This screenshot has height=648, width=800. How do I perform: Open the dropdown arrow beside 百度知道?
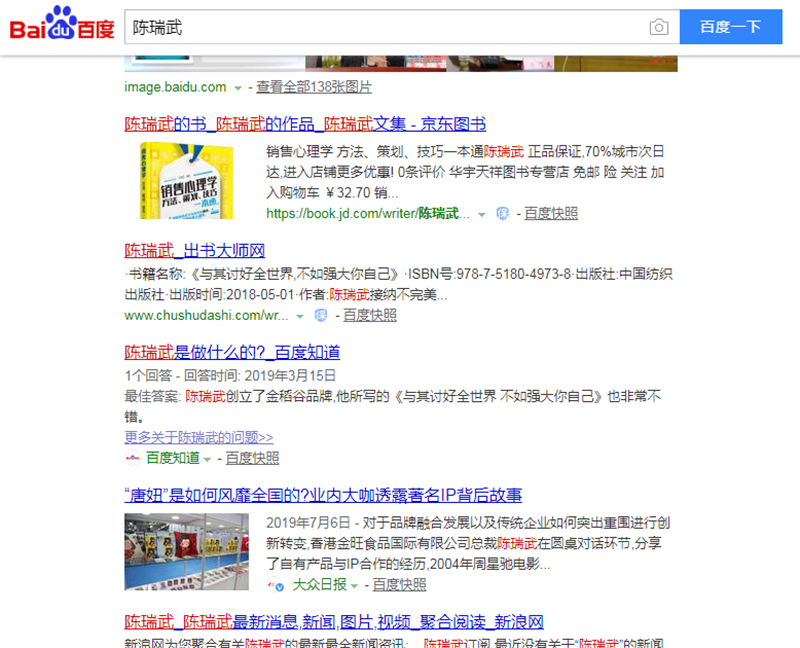[x=208, y=459]
